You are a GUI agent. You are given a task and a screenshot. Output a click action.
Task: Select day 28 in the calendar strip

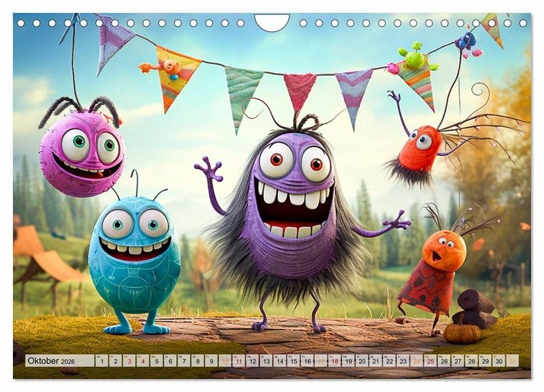471,361
